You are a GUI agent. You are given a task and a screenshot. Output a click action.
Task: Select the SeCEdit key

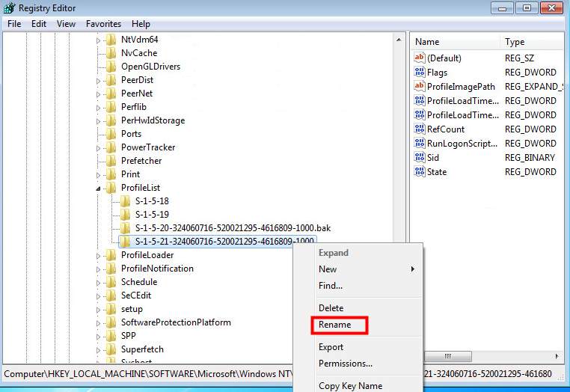(136, 295)
